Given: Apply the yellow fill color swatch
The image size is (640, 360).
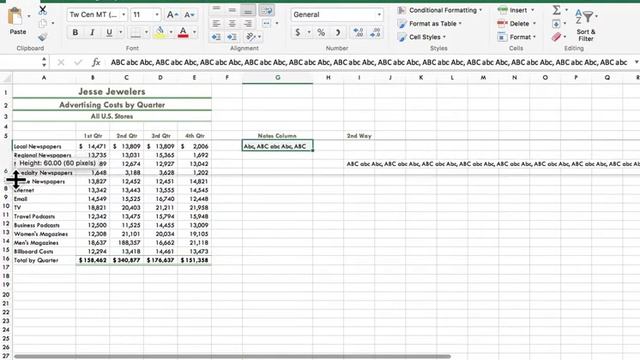Looking at the screenshot, I should click(160, 32).
